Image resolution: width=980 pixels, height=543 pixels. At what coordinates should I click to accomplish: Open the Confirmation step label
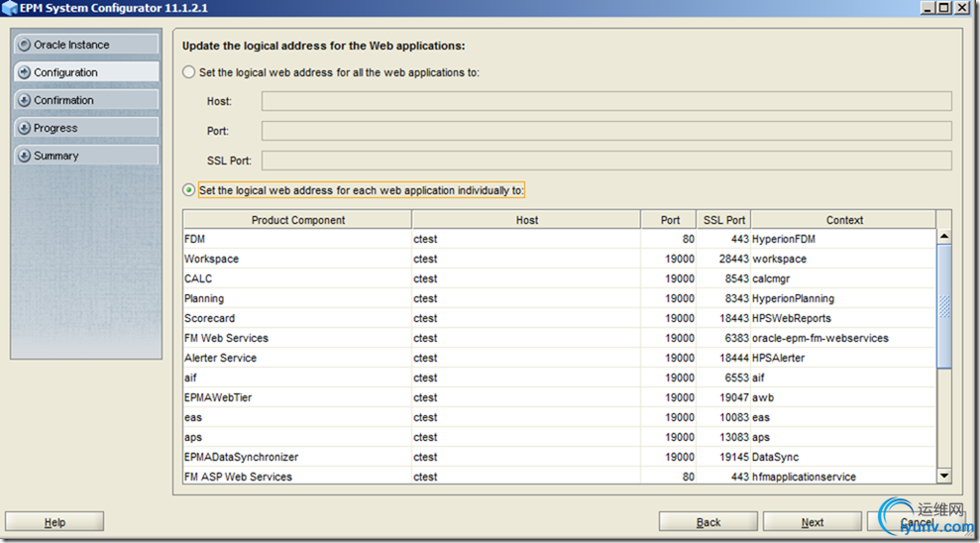pyautogui.click(x=63, y=100)
